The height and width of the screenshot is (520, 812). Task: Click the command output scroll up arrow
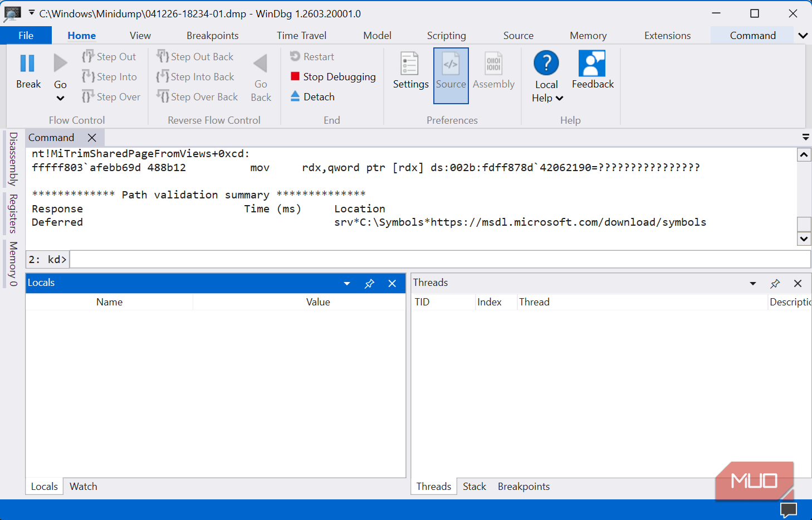(x=804, y=154)
